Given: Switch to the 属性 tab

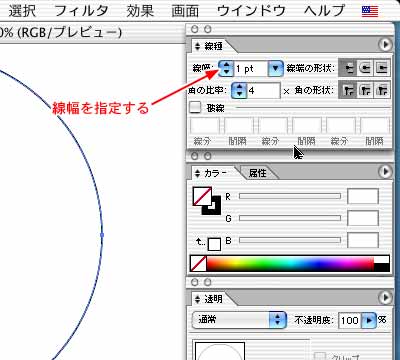Looking at the screenshot, I should pyautogui.click(x=257, y=173).
